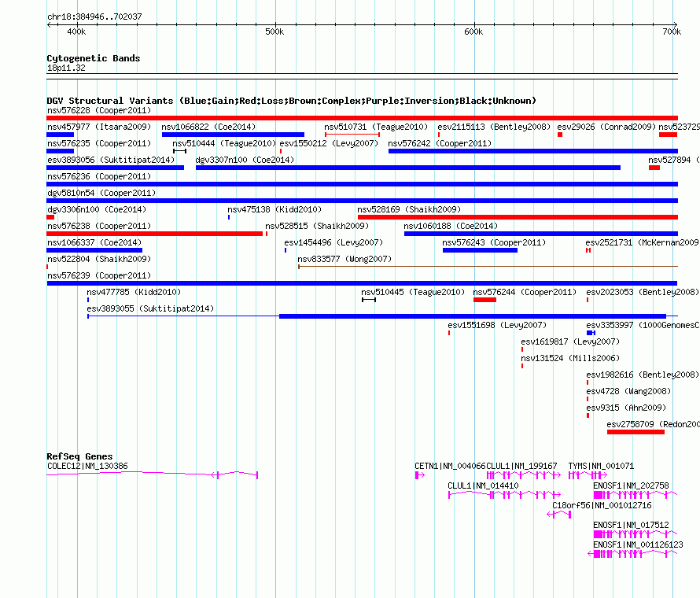Open nsv576239 (Cooper2011) variant
This screenshot has height=598, width=700.
tap(362, 283)
